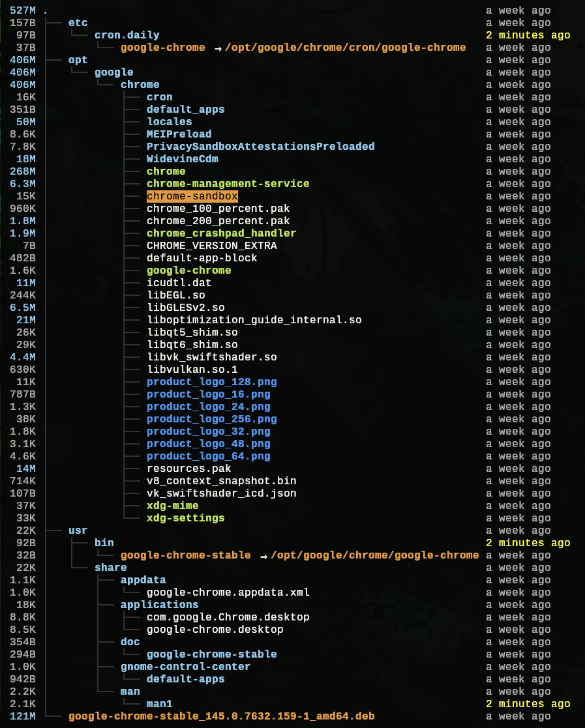Screen dimensions: 585x728
Task: Click the cron folder entry sized 16K
Action: click(x=159, y=97)
